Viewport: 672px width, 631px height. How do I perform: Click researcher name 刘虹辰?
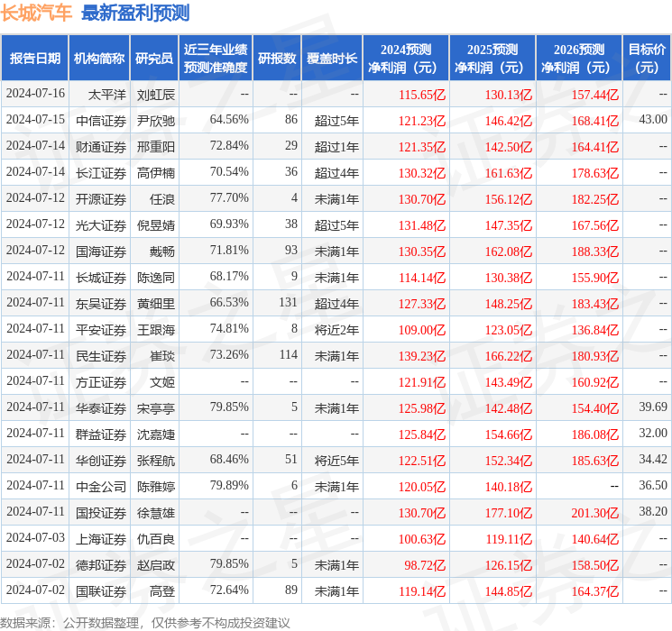pyautogui.click(x=156, y=95)
